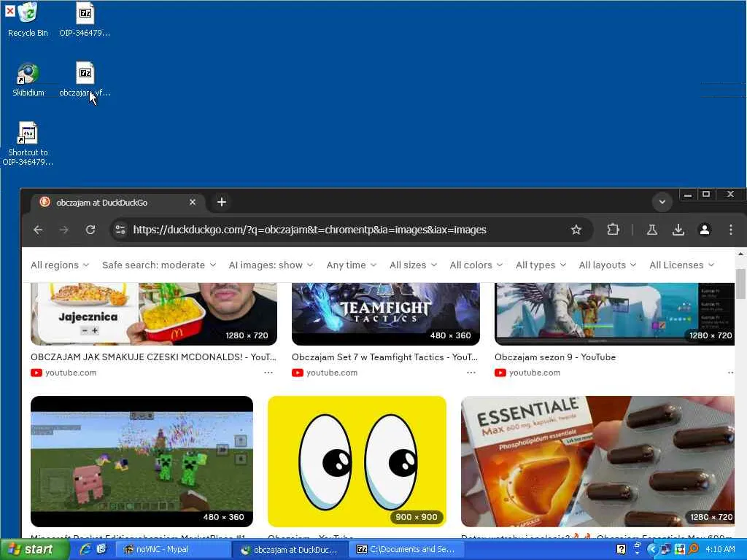Open the browser Downloads icon

click(x=678, y=230)
